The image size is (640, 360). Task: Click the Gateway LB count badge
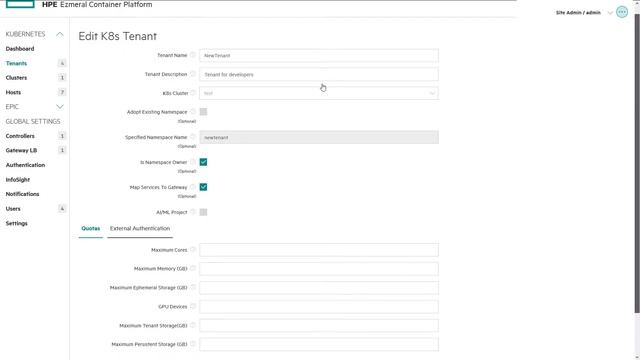62,150
